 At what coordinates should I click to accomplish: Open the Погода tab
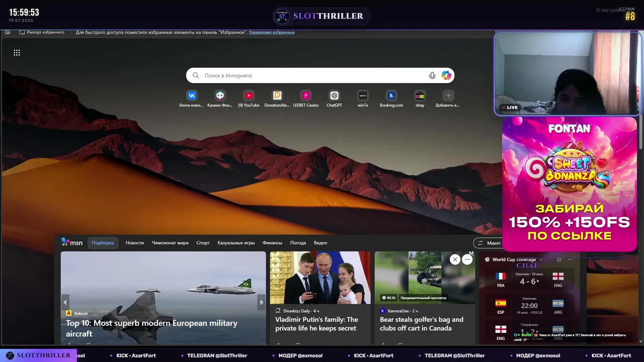click(x=298, y=243)
